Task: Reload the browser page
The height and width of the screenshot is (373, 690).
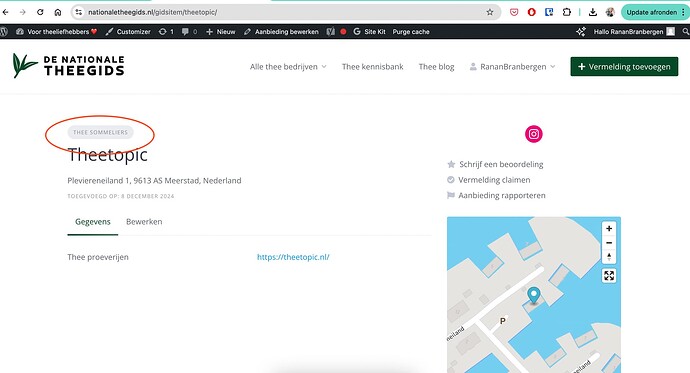Action: 40,12
